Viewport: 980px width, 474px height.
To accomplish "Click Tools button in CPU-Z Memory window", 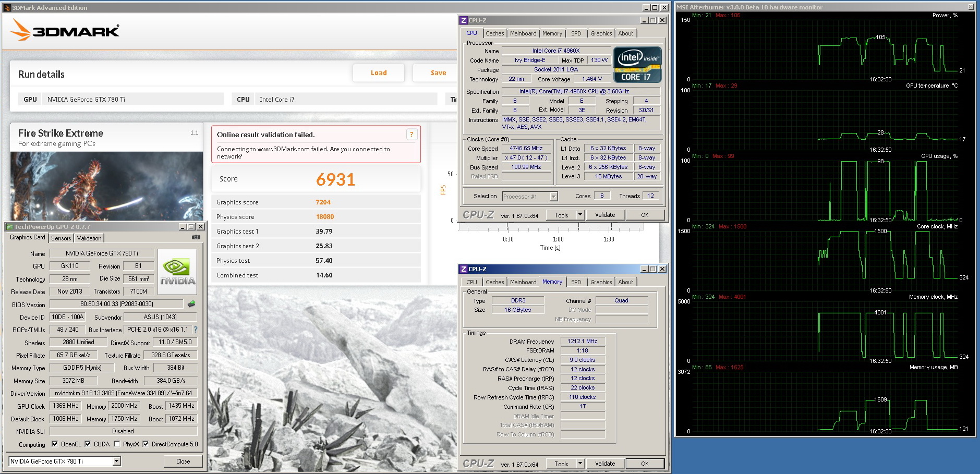I will pos(561,464).
